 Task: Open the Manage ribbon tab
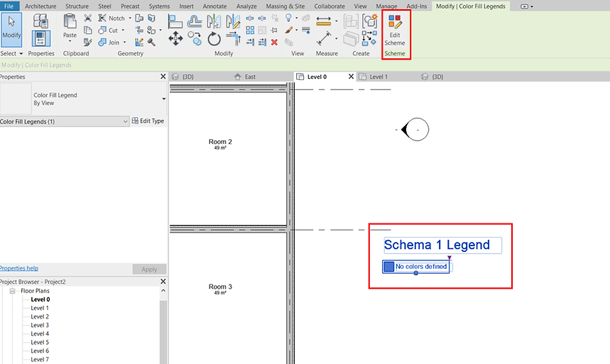point(386,6)
